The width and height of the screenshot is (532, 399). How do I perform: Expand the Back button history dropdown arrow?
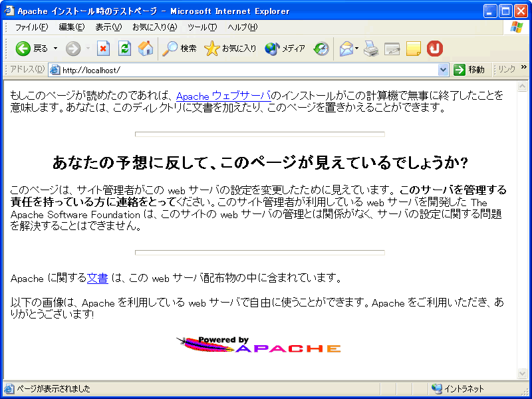(x=56, y=49)
